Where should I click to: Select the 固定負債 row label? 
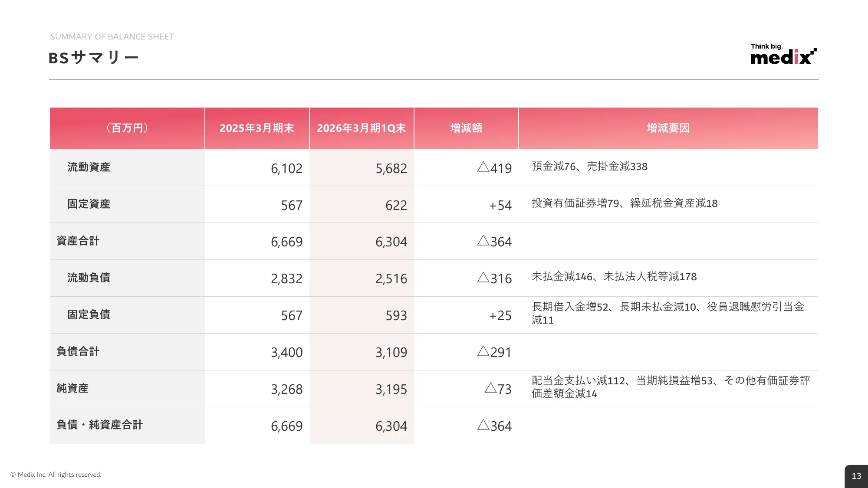(89, 315)
